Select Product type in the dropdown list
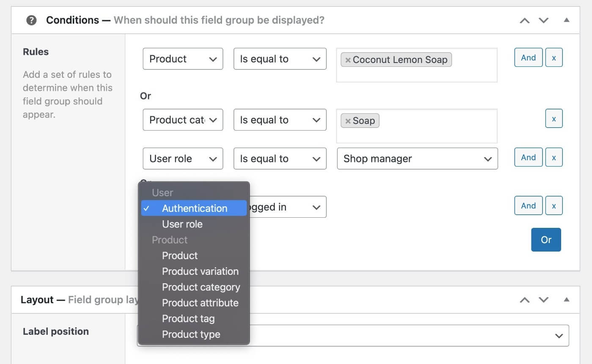 click(x=194, y=334)
